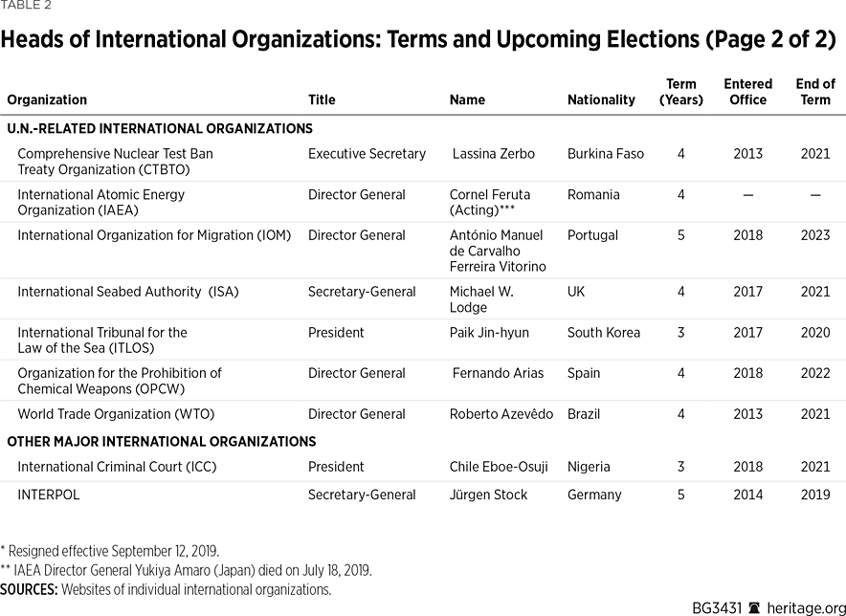The height and width of the screenshot is (616, 846).
Task: Select the INTERPOL organization row
Action: tap(49, 495)
